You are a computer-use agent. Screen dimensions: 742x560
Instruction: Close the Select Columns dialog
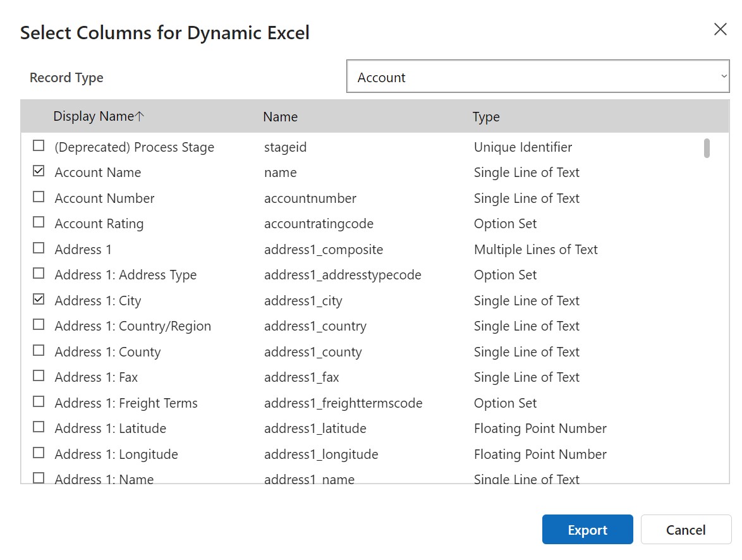click(x=720, y=29)
